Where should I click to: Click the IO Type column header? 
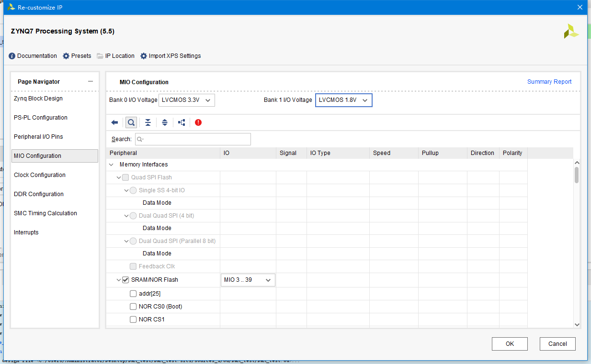coord(338,153)
